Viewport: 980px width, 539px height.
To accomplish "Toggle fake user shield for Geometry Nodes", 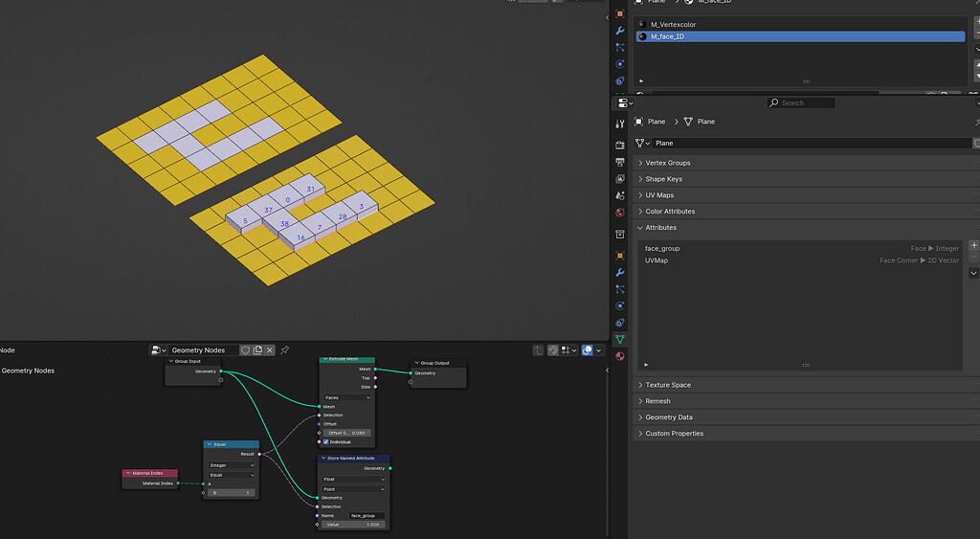I will [x=246, y=350].
